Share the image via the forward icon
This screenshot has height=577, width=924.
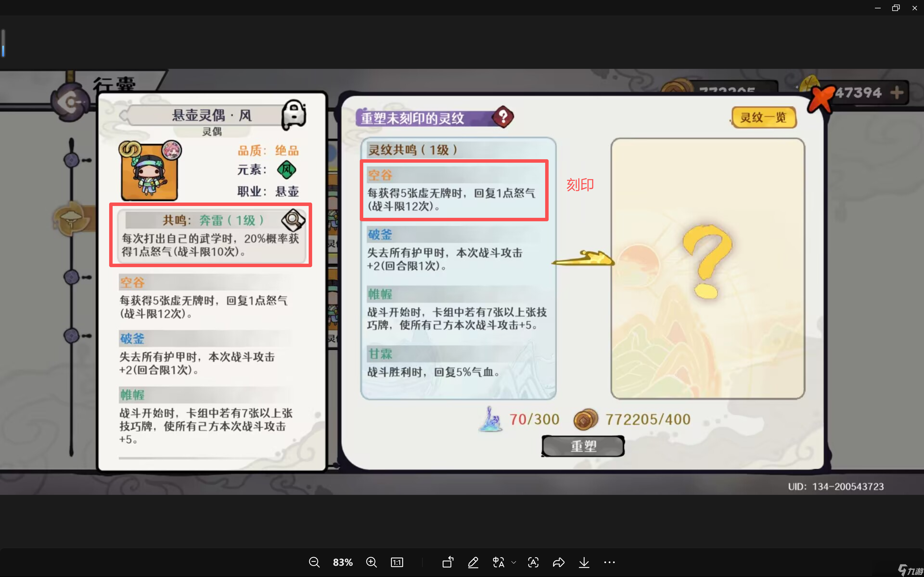559,562
